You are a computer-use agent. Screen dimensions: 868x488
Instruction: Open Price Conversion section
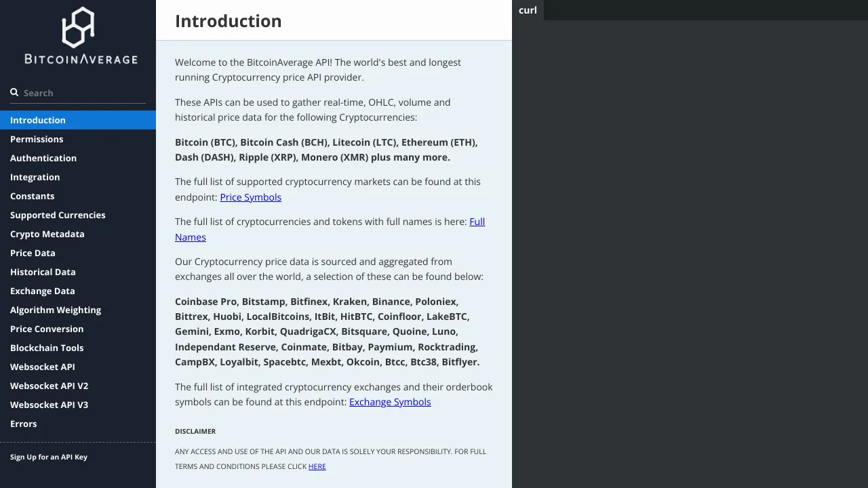point(78,329)
